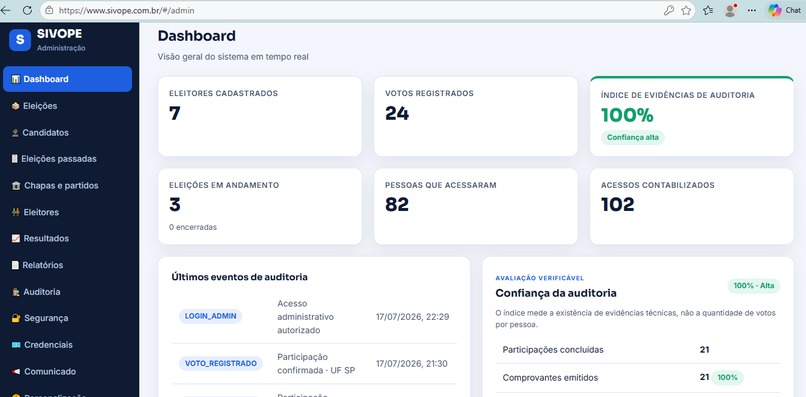This screenshot has height=397, width=806.
Task: Click the Eleições box icon
Action: (15, 106)
